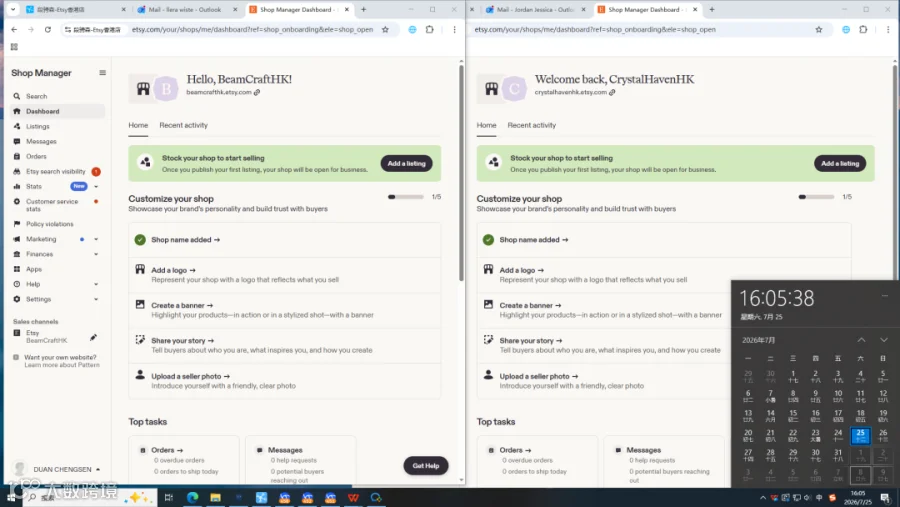900x507 pixels.
Task: Open Task View on the taskbar
Action: pyautogui.click(x=169, y=497)
